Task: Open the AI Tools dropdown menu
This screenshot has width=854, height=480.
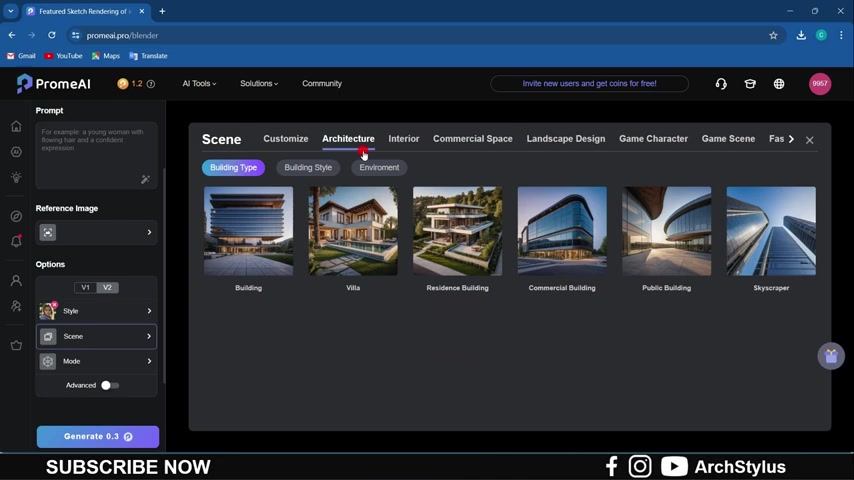Action: click(x=199, y=84)
